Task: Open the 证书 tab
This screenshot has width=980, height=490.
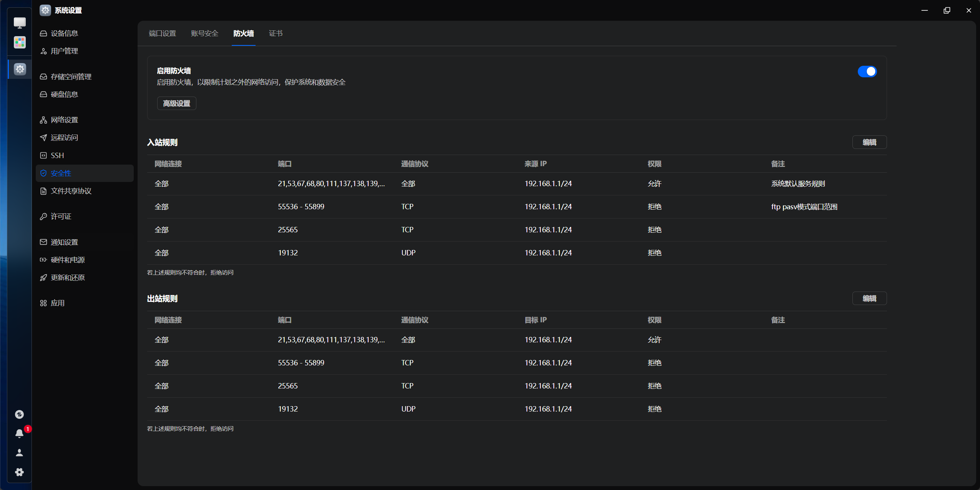Action: pyautogui.click(x=276, y=33)
